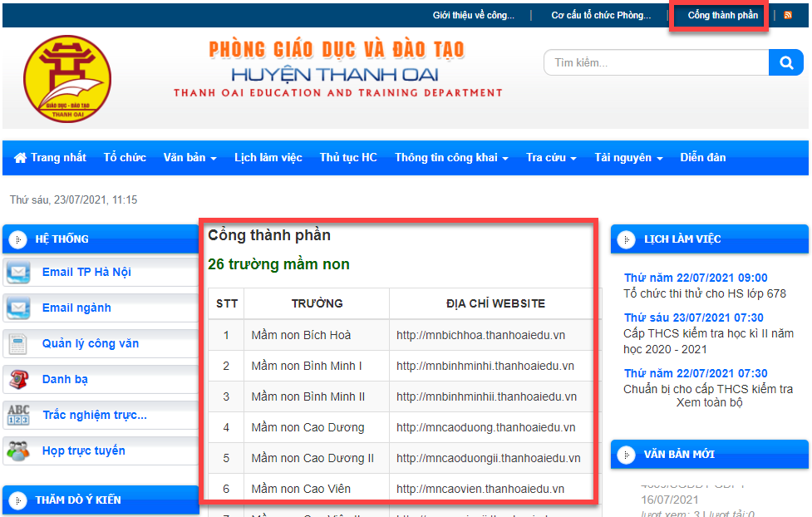Click the http://mnbinhminhi.thanhoaiedu.vn address
Viewport: 812px width, 517px height.
click(485, 366)
